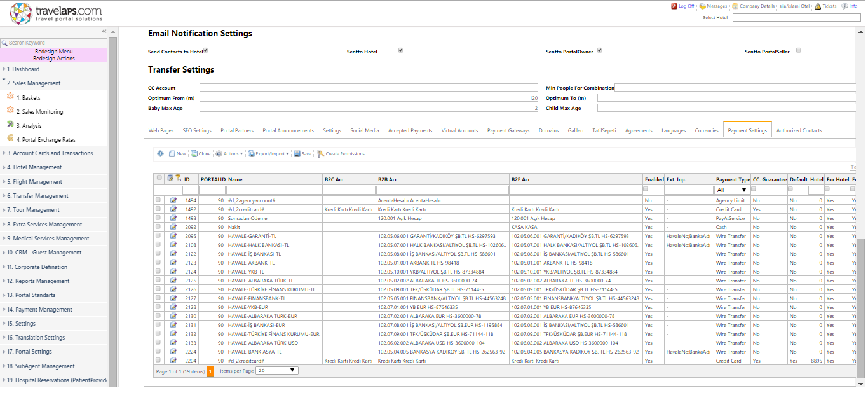Click the Redesign Actions link
Viewport: 868px width, 395px height.
[54, 59]
